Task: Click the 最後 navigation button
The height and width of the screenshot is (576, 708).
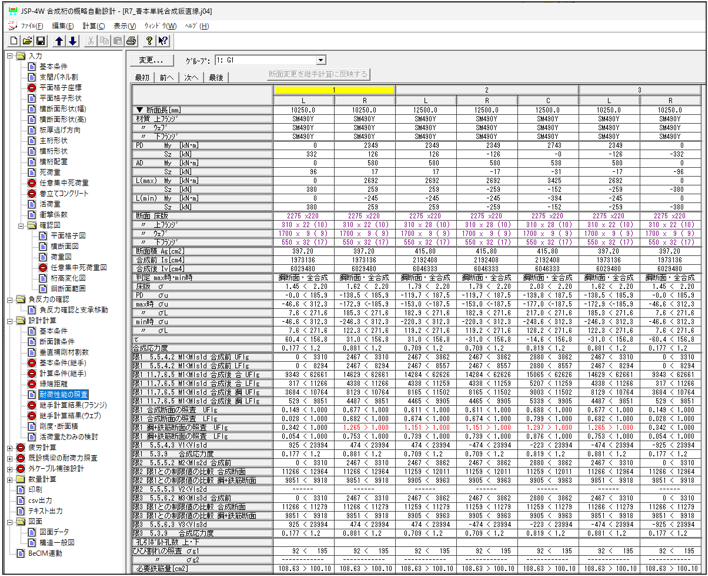Action: tap(215, 77)
